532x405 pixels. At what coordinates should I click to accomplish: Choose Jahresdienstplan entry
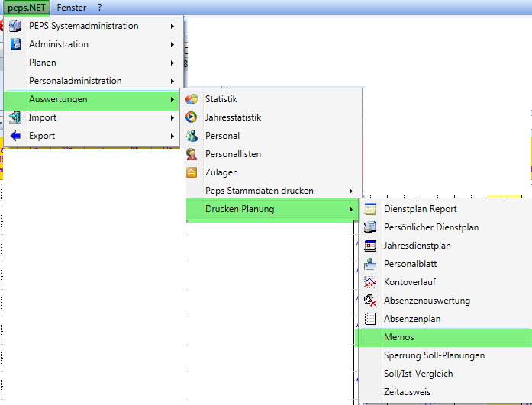pos(446,246)
